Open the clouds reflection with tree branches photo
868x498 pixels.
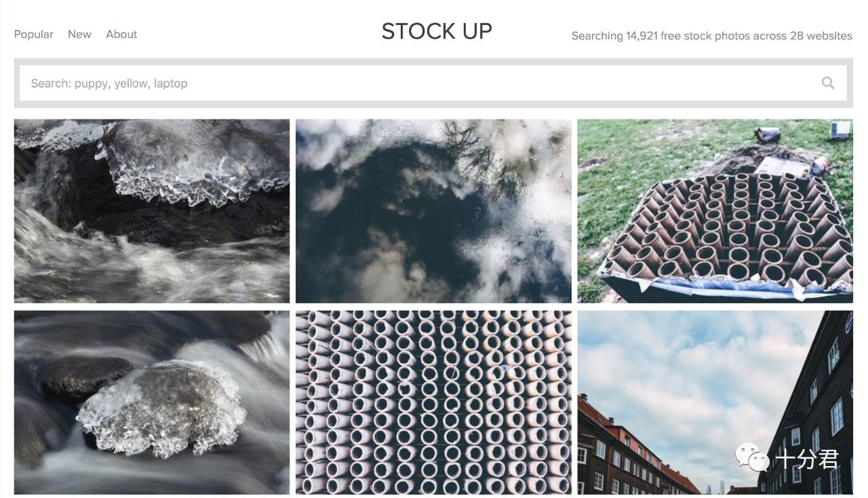433,211
